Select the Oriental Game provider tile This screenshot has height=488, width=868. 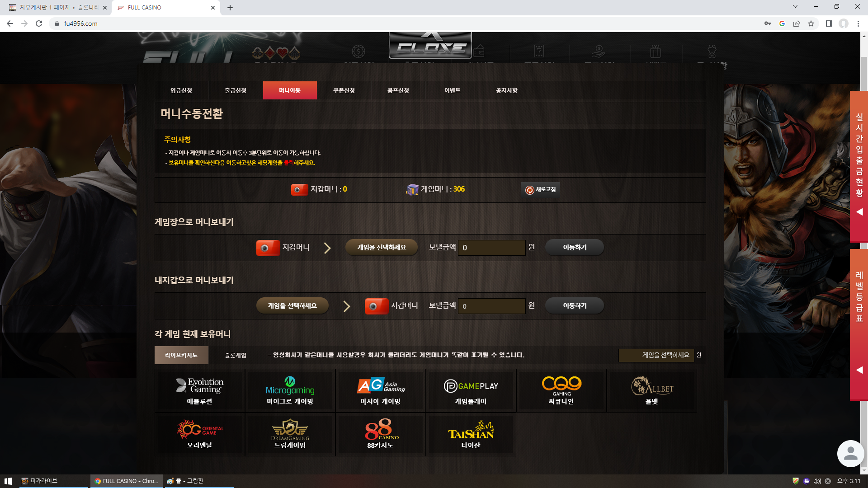(x=200, y=435)
